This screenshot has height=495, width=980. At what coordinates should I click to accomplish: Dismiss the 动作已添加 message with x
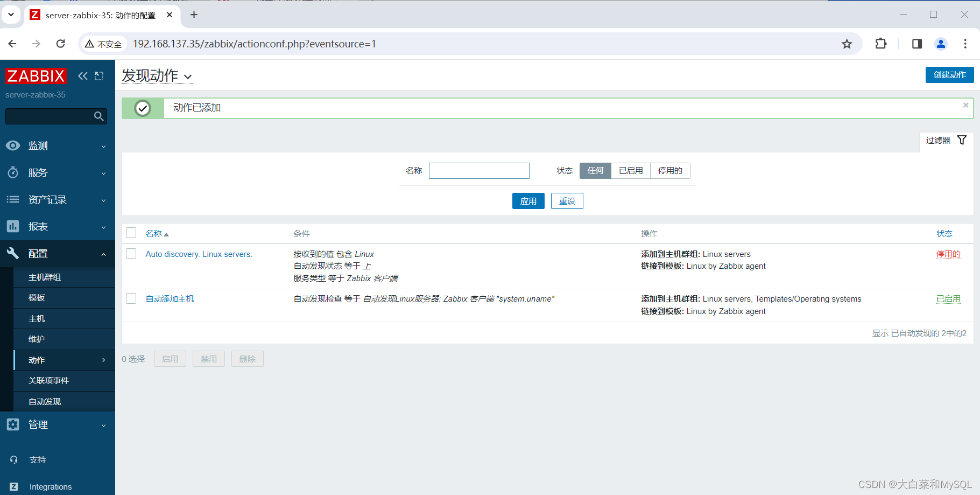pos(966,105)
